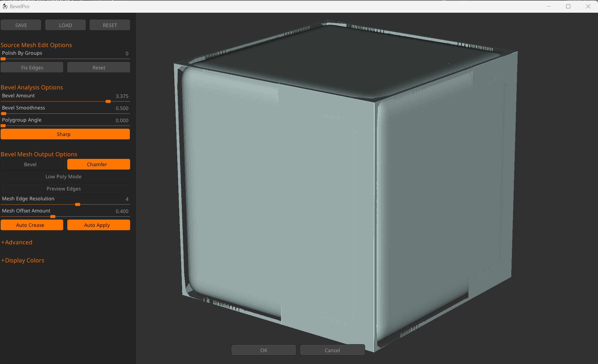Viewport: 598px width, 364px height.
Task: Close the BevelPro window
Action: [588, 6]
